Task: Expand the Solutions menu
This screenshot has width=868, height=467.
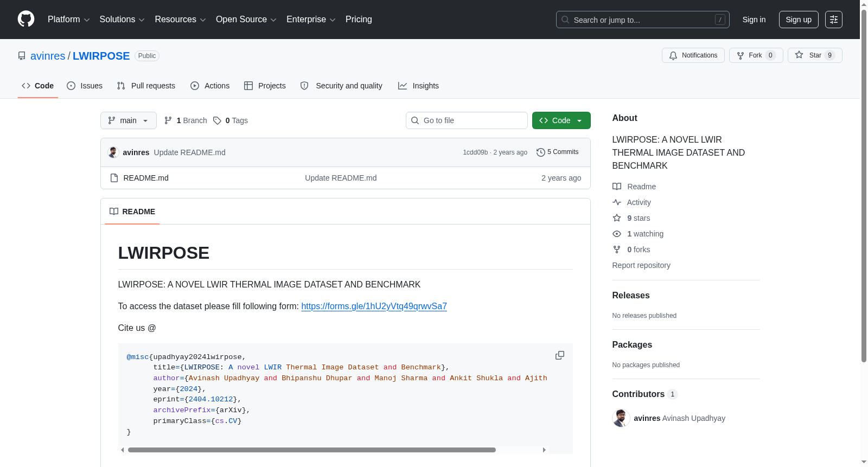Action: click(x=122, y=20)
